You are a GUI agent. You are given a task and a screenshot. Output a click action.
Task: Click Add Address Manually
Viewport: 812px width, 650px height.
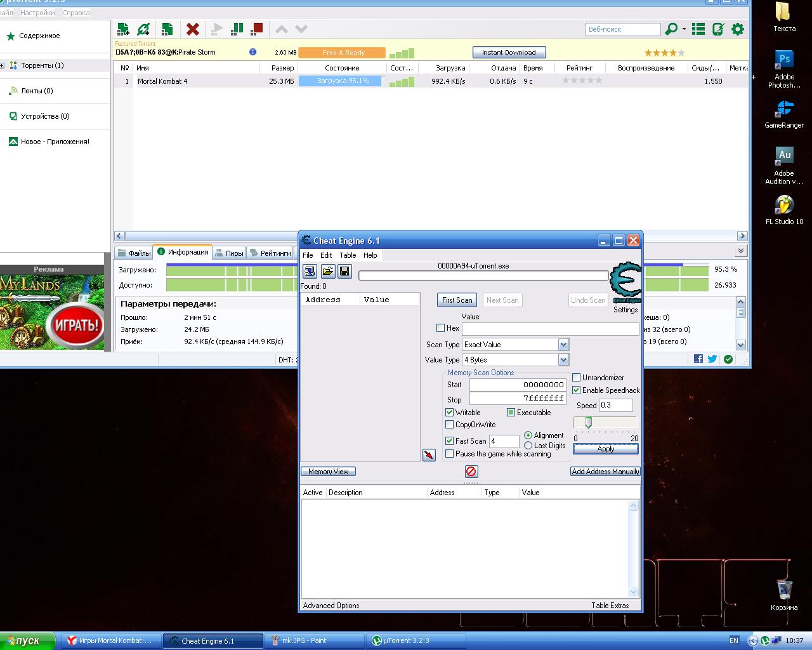point(605,472)
